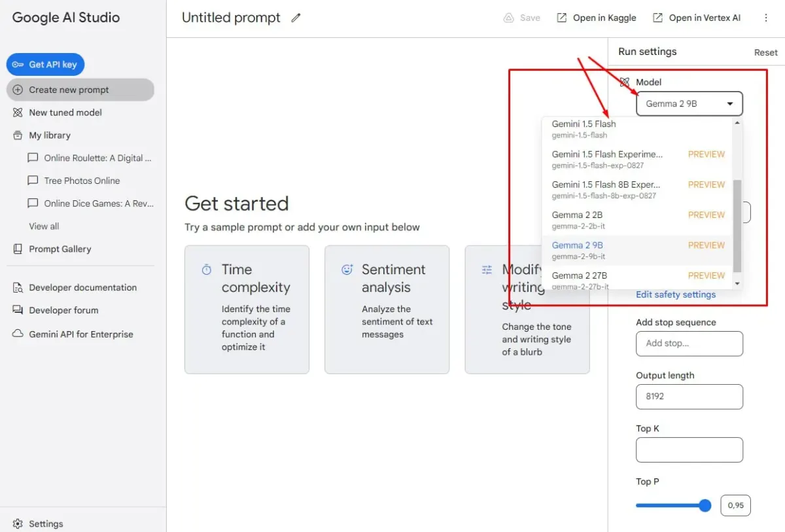Click the model list scrollbar thumb

tap(738, 226)
